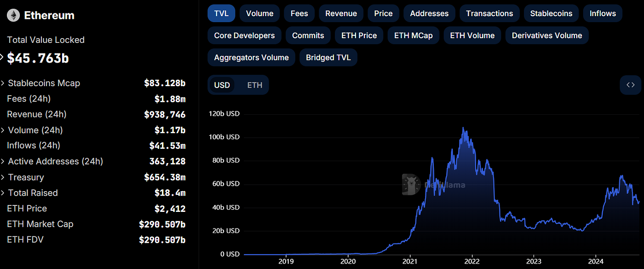Click the 2023 axis year label
Image resolution: width=644 pixels, height=269 pixels.
pyautogui.click(x=534, y=262)
